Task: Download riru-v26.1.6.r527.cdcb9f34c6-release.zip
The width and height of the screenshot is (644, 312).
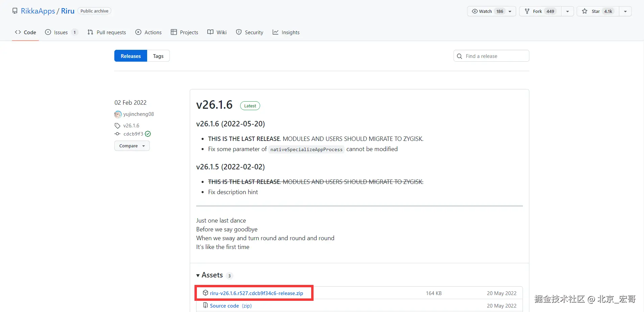Action: coord(256,293)
